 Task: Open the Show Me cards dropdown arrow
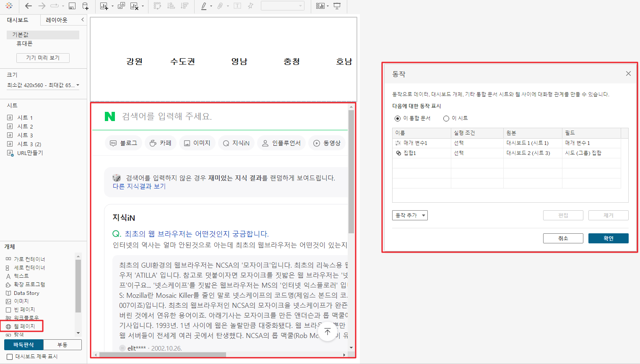tap(328, 6)
